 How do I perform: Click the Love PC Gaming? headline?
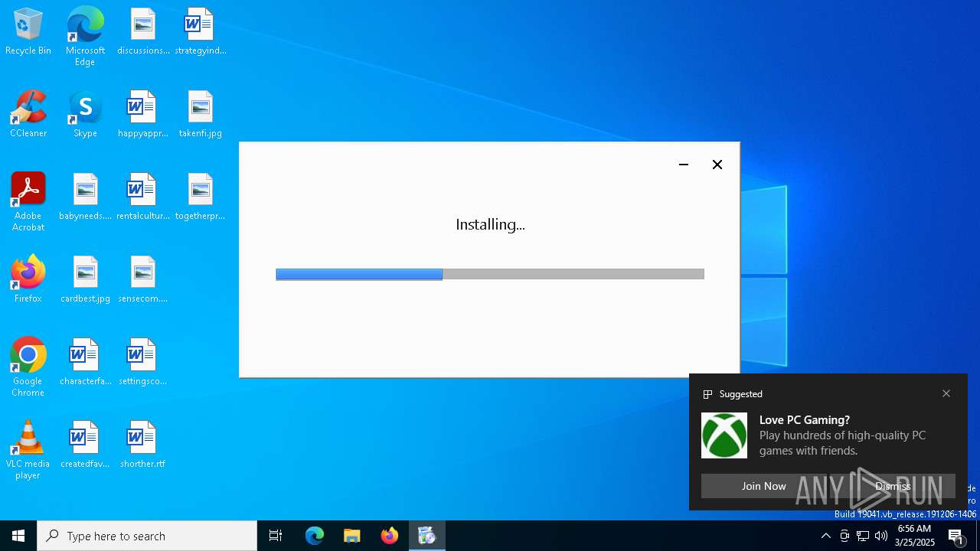click(805, 419)
